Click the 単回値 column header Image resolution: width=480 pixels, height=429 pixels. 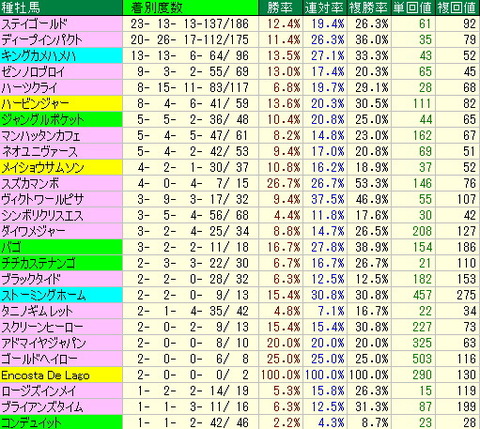[x=413, y=8]
